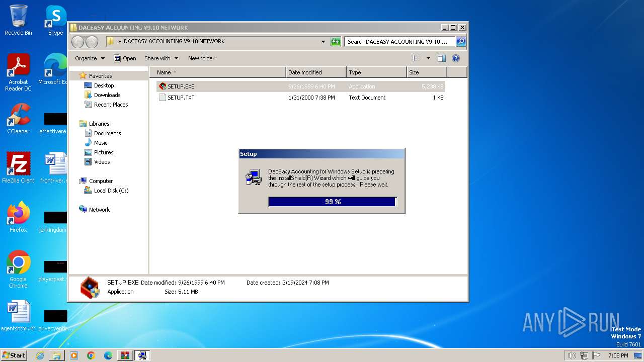Screen dimensions: 644x362
Task: Expand the views options dropdown arrow
Action: pos(428,58)
